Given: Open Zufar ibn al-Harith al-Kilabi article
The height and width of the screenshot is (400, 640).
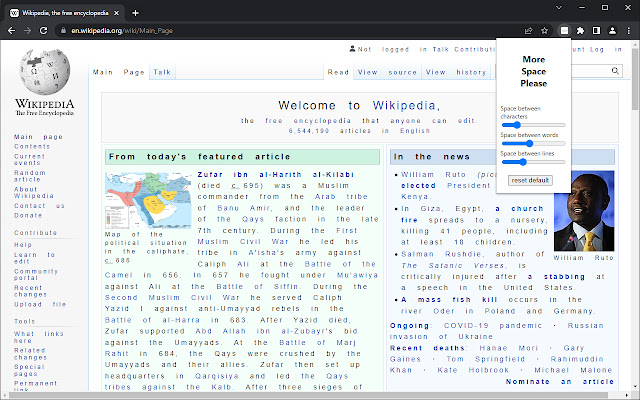Looking at the screenshot, I should [x=276, y=175].
